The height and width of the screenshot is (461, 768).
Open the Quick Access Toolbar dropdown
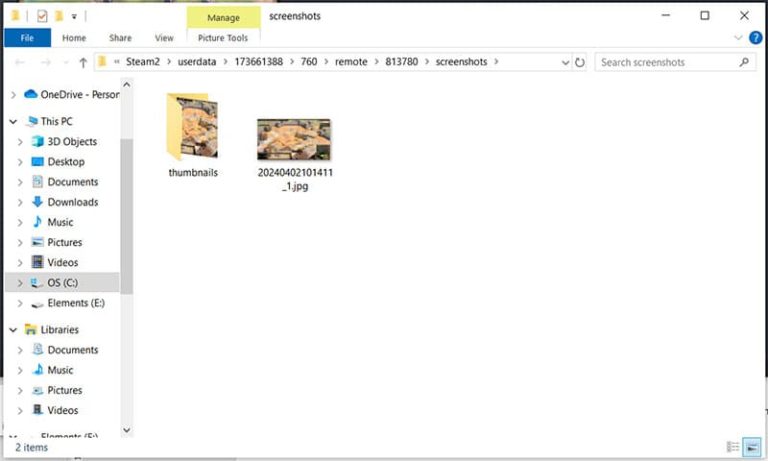[75, 16]
